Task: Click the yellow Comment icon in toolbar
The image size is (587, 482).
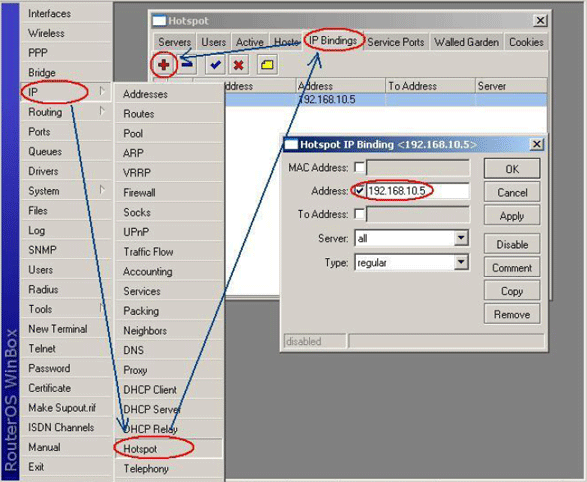Action: [267, 65]
